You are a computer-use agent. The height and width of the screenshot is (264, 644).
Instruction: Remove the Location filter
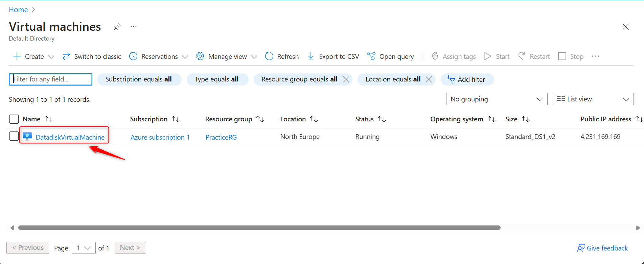429,79
